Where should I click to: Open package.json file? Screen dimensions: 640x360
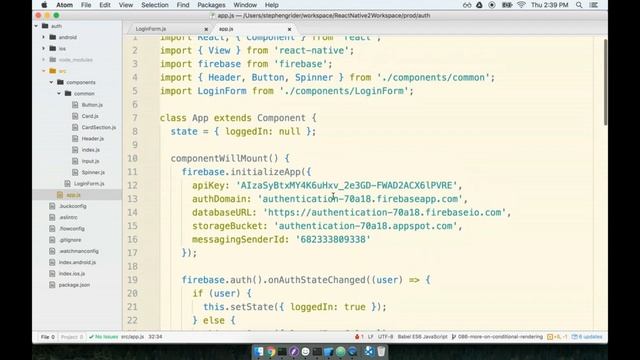(74, 285)
